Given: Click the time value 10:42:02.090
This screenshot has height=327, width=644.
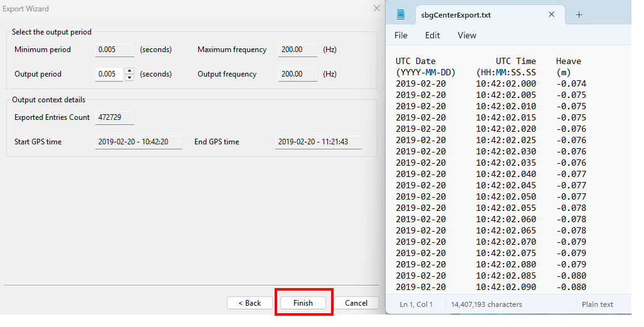Looking at the screenshot, I should 506,287.
